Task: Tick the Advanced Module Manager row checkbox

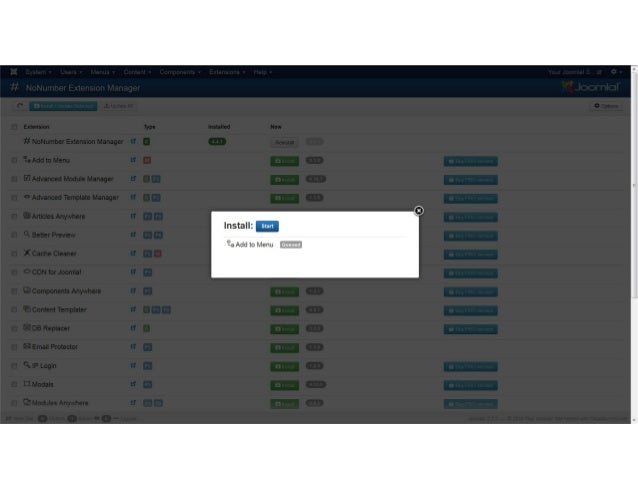Action: tap(14, 179)
